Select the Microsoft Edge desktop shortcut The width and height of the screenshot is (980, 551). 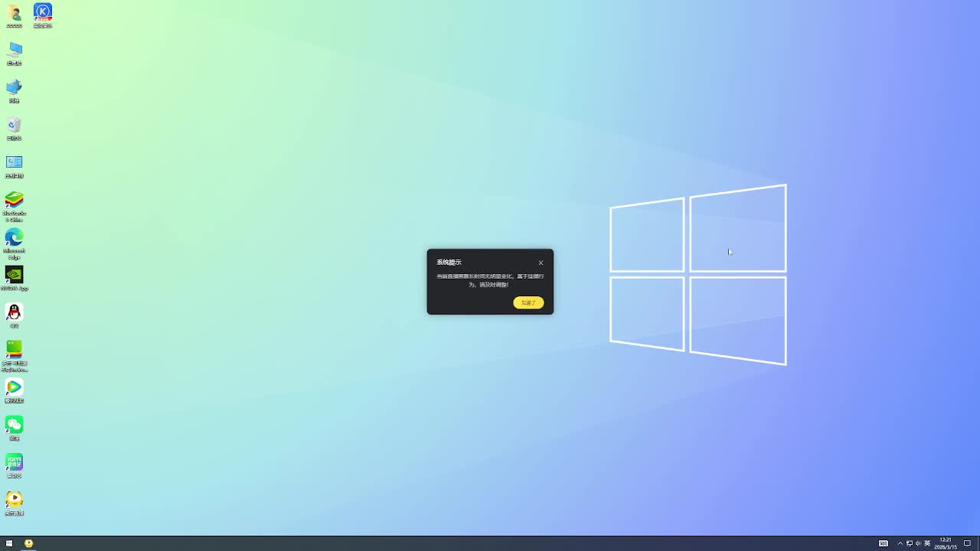click(15, 238)
